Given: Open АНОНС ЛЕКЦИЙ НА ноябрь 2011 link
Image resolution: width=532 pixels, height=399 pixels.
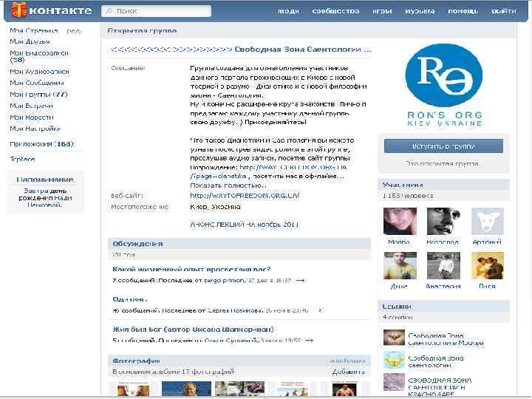Looking at the screenshot, I should click(x=244, y=225).
